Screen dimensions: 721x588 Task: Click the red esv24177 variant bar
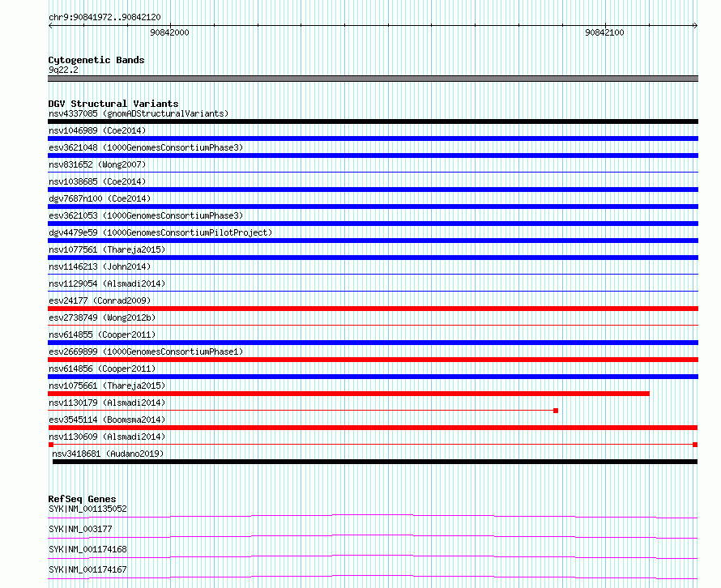[x=373, y=309]
